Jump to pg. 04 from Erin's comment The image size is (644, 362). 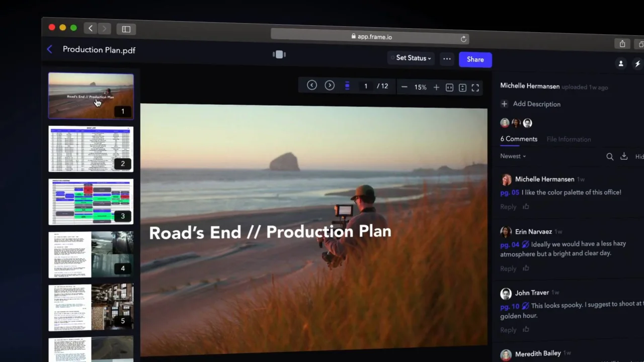click(509, 244)
